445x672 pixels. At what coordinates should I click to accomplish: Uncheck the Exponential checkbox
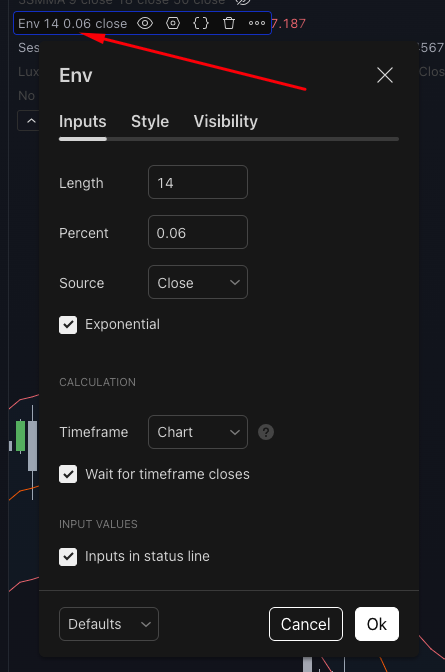click(x=68, y=325)
